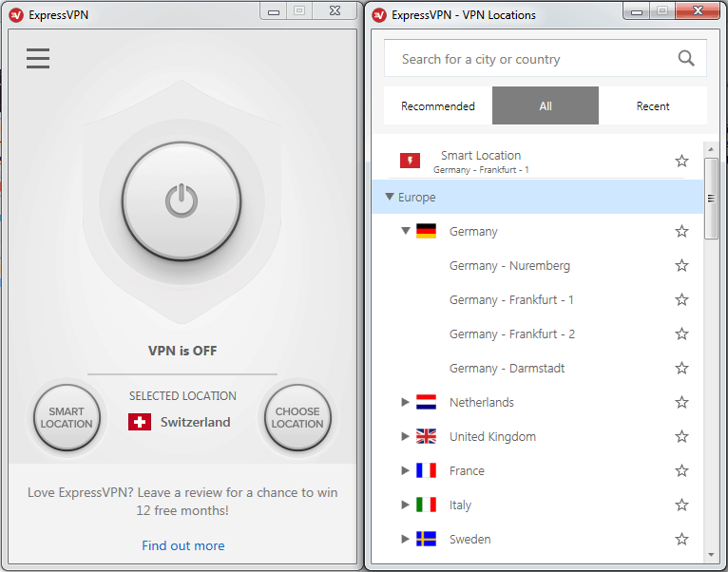Star Germany as a favorite
Viewport: 728px width, 572px height.
point(681,231)
